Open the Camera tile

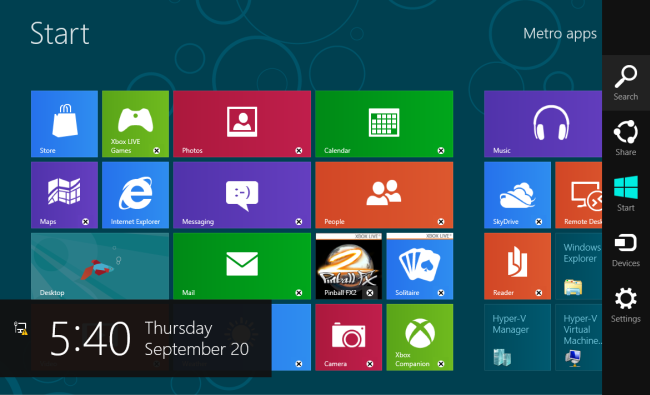(349, 337)
